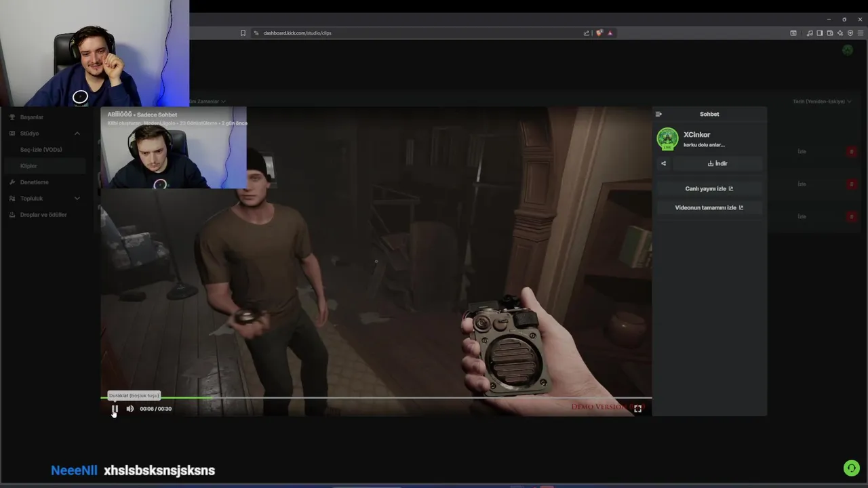Bookmark the page with bookmark icon

pyautogui.click(x=243, y=33)
